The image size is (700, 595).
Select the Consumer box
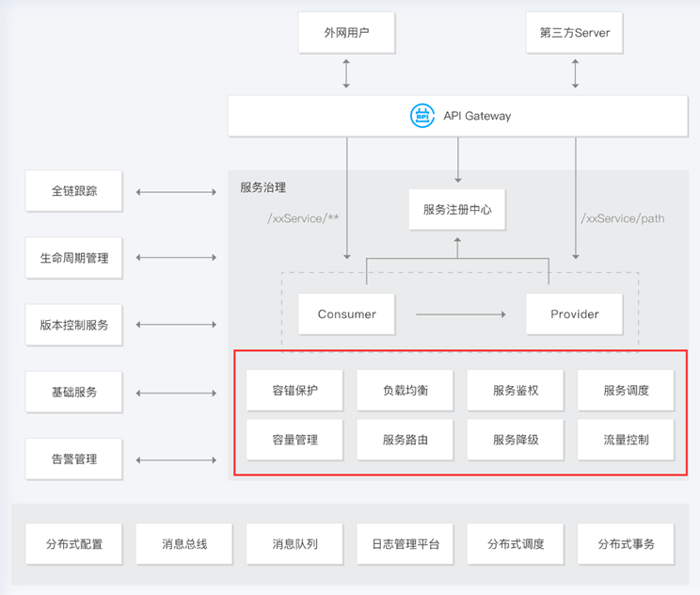click(x=346, y=314)
